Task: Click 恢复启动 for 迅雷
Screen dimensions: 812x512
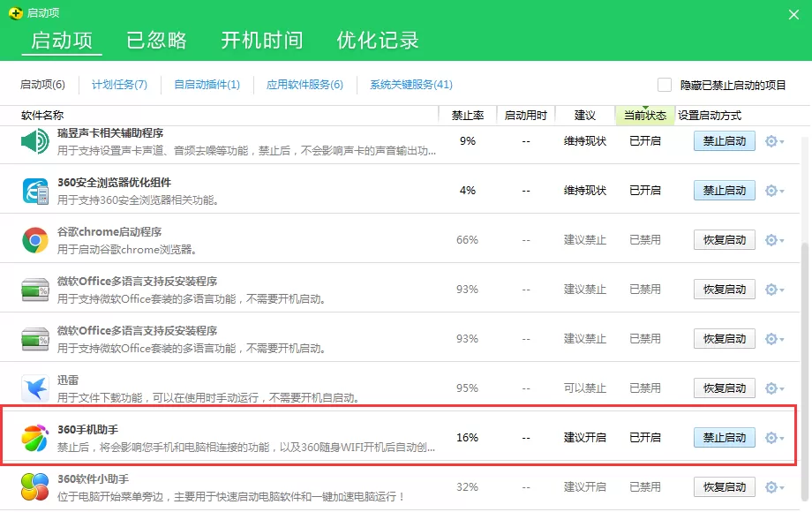Action: point(725,388)
